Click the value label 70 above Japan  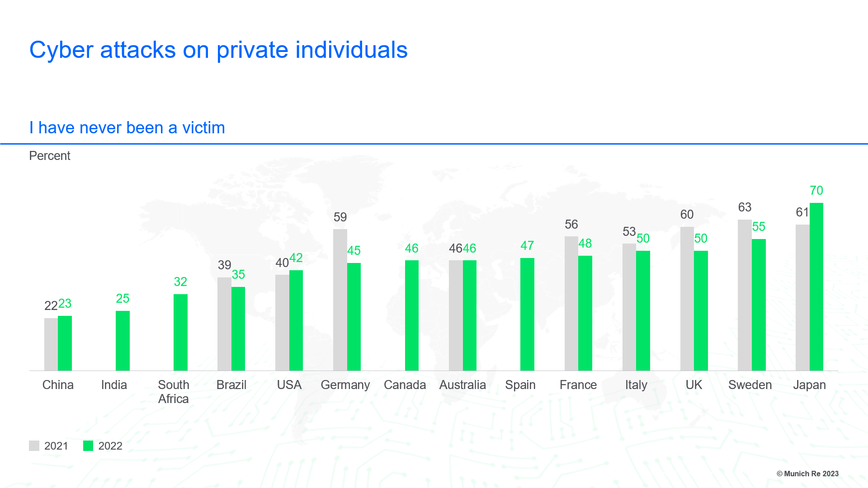(816, 191)
